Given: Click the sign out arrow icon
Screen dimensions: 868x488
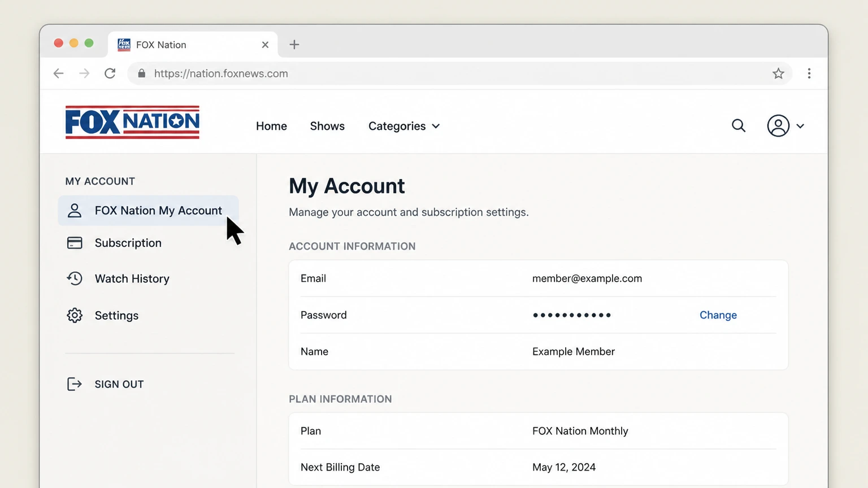Looking at the screenshot, I should [75, 384].
